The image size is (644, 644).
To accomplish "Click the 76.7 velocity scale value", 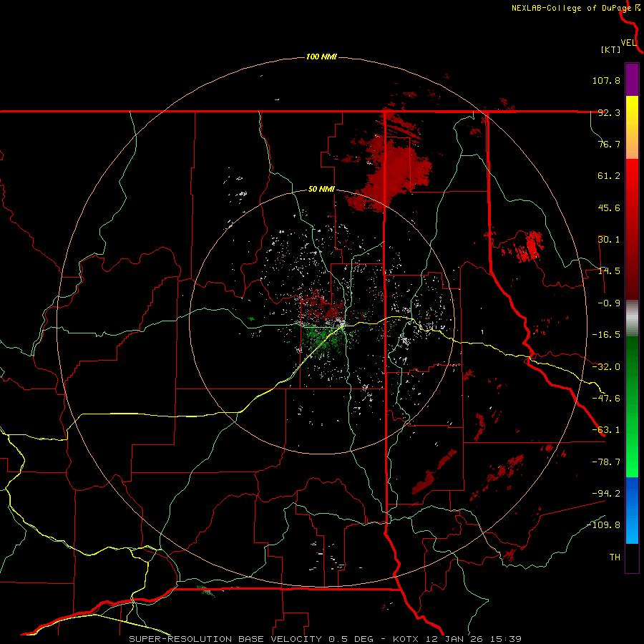I will pyautogui.click(x=609, y=144).
